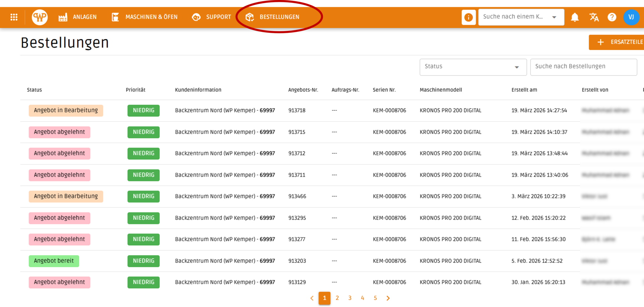Open order with Angebots-Nr. 913718
This screenshot has height=307, width=644.
click(297, 110)
